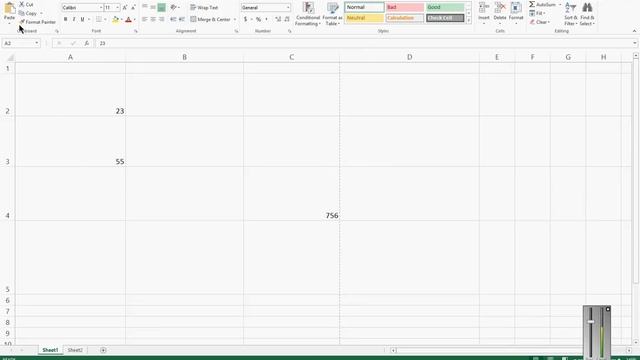Apply Percent Style
The width and height of the screenshot is (640, 360).
[258, 19]
